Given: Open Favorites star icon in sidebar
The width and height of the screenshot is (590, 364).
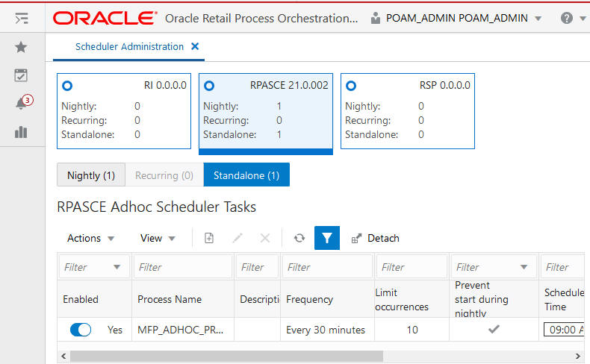Looking at the screenshot, I should click(21, 47).
